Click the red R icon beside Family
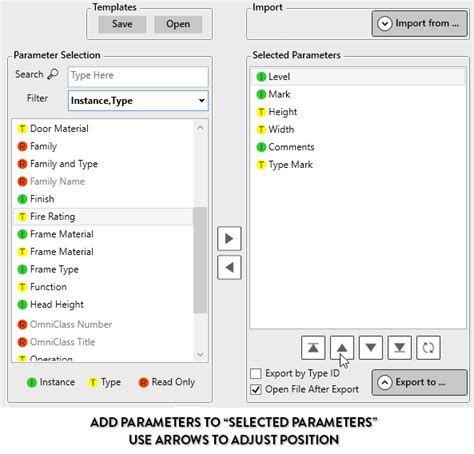 point(22,146)
